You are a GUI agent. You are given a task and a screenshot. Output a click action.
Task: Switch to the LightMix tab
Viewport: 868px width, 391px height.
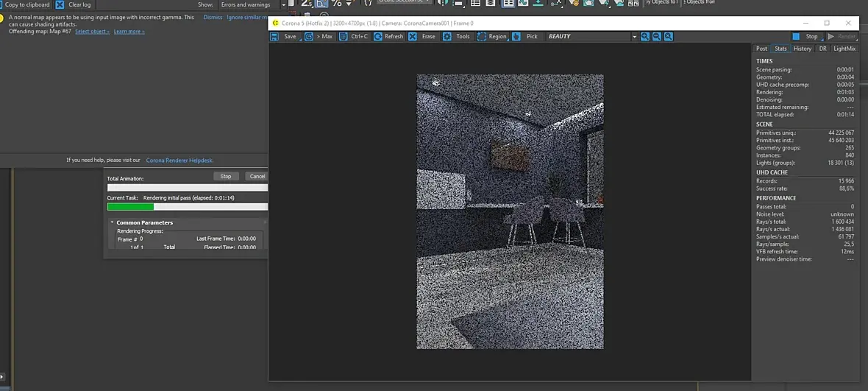(844, 49)
